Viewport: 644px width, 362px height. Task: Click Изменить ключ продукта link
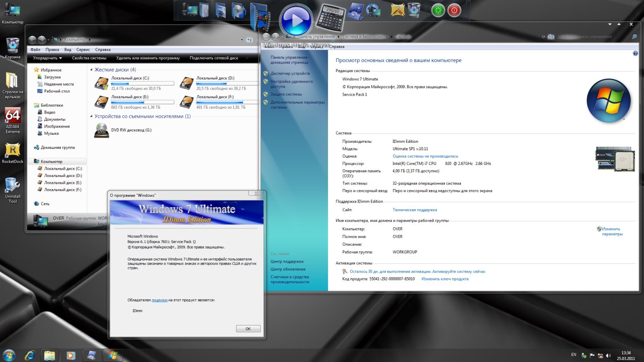tap(445, 279)
